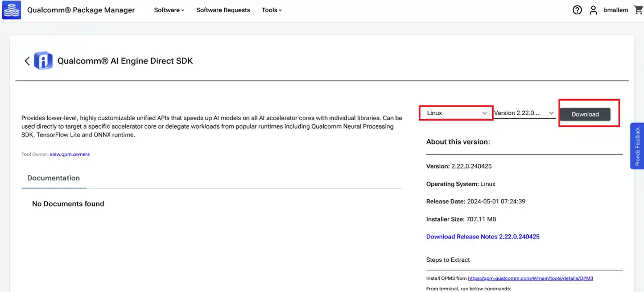Expand the Tools menu
The image size is (644, 292).
click(272, 10)
